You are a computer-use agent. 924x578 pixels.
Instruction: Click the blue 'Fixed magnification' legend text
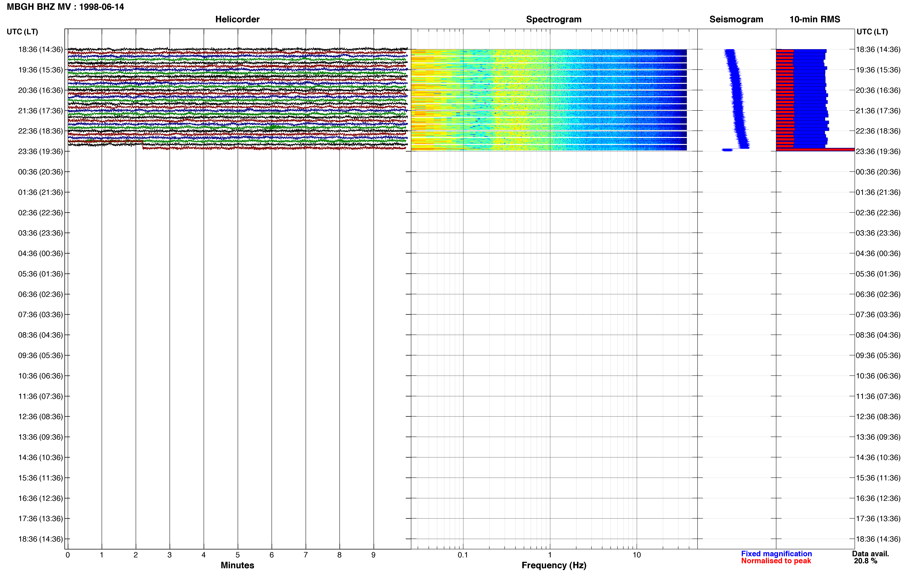click(776, 554)
